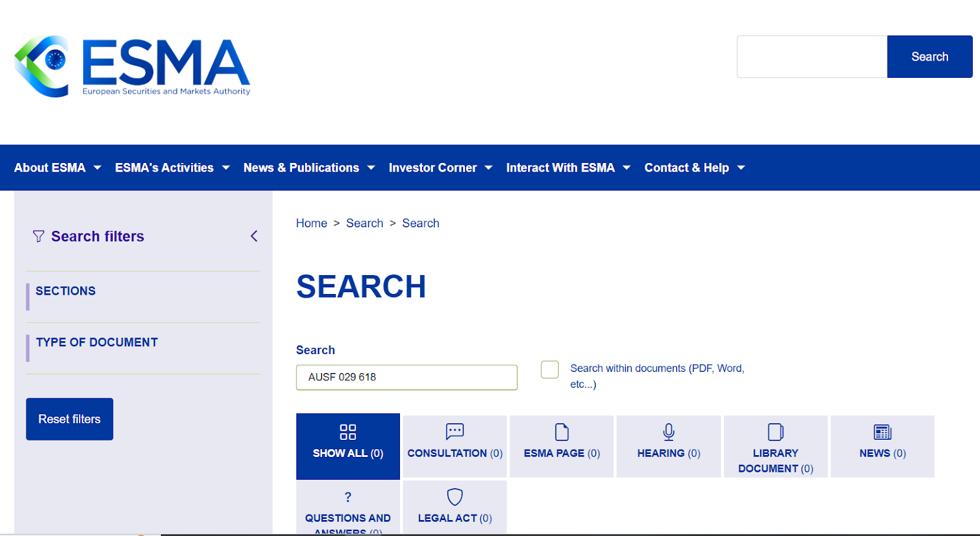Image resolution: width=980 pixels, height=536 pixels.
Task: Expand the ESMA's Activities menu arrow
Action: tap(226, 168)
